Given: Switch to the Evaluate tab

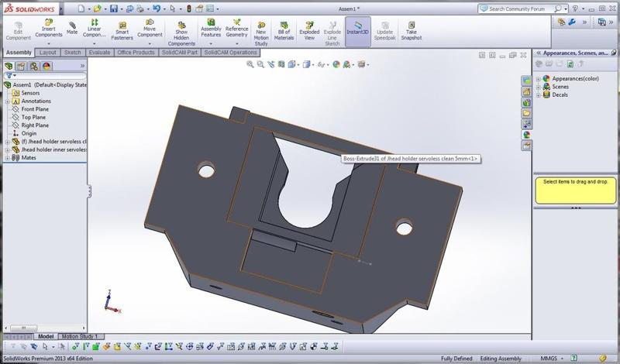Looking at the screenshot, I should pyautogui.click(x=99, y=52).
